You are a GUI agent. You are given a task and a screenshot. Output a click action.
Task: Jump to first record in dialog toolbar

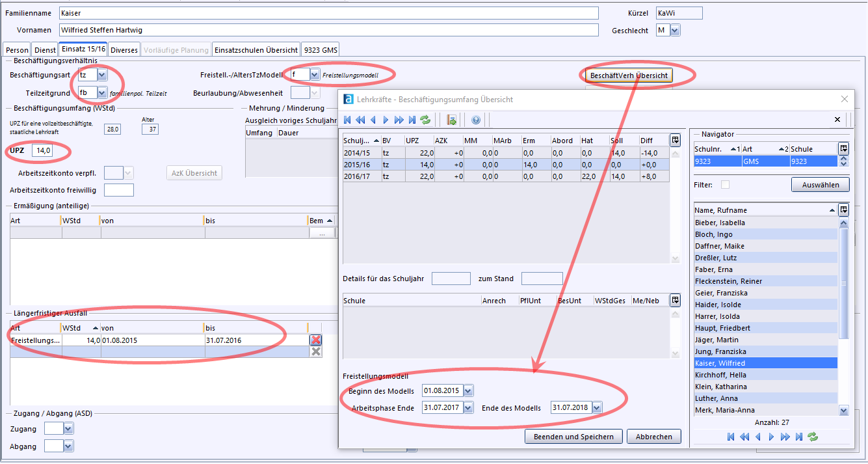[347, 120]
